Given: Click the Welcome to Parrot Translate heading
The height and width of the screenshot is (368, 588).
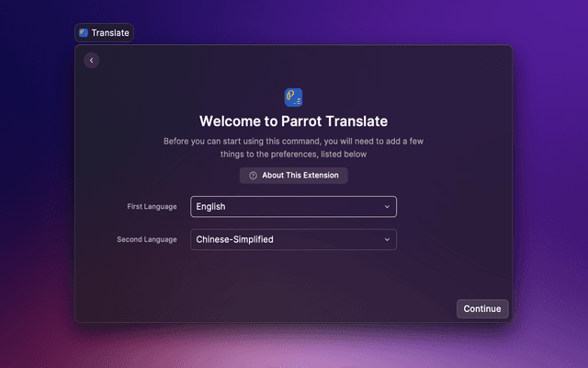Looking at the screenshot, I should (294, 121).
